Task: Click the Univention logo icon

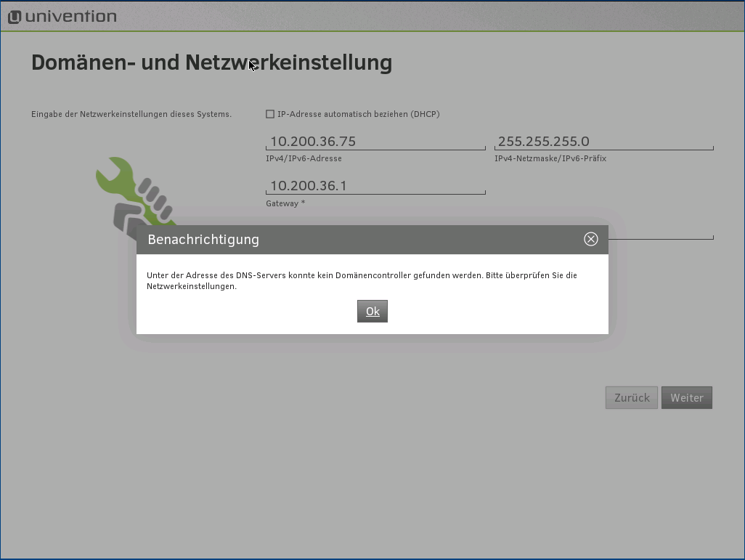Action: (x=15, y=17)
